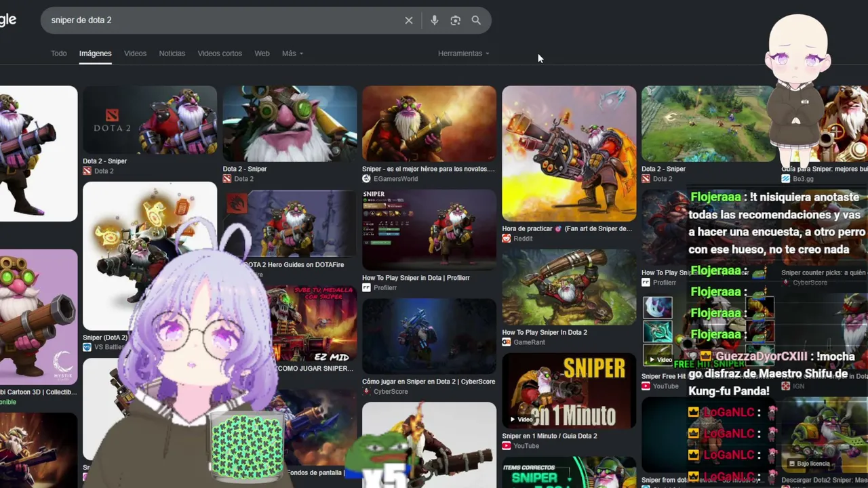Open the Sniper thumbnail with DOTA 2 logo

coord(150,120)
